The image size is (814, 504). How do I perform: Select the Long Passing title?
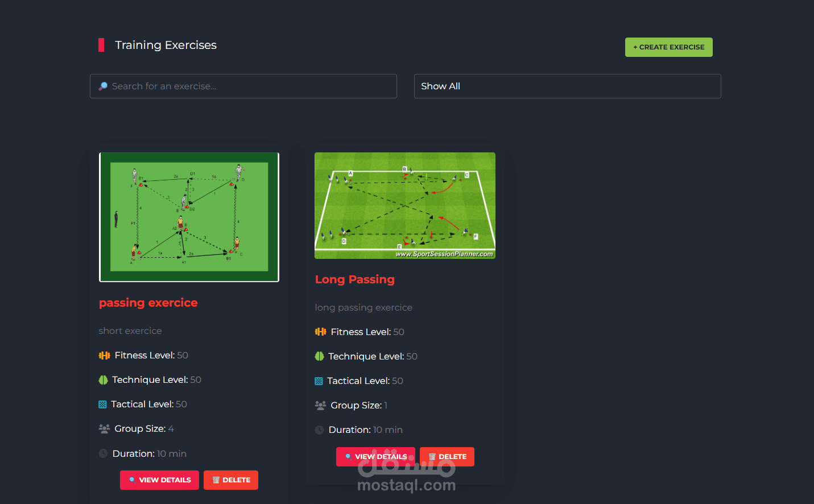tap(355, 279)
